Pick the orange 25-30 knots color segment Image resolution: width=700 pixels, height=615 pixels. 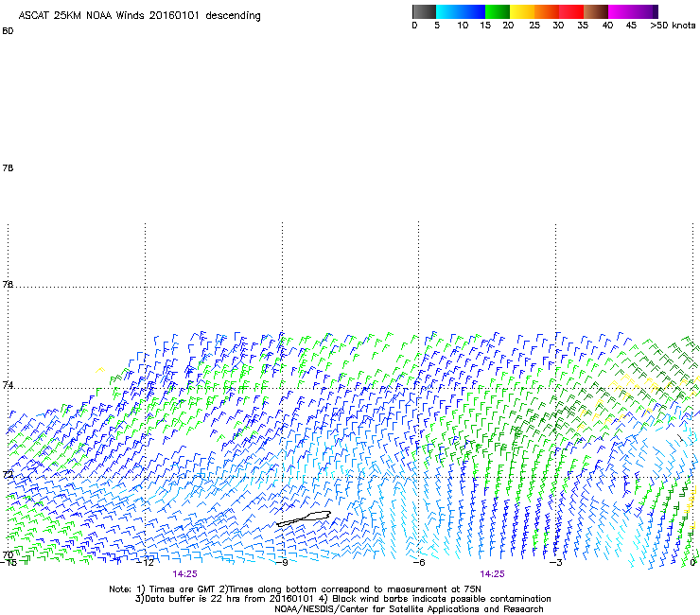coord(547,11)
